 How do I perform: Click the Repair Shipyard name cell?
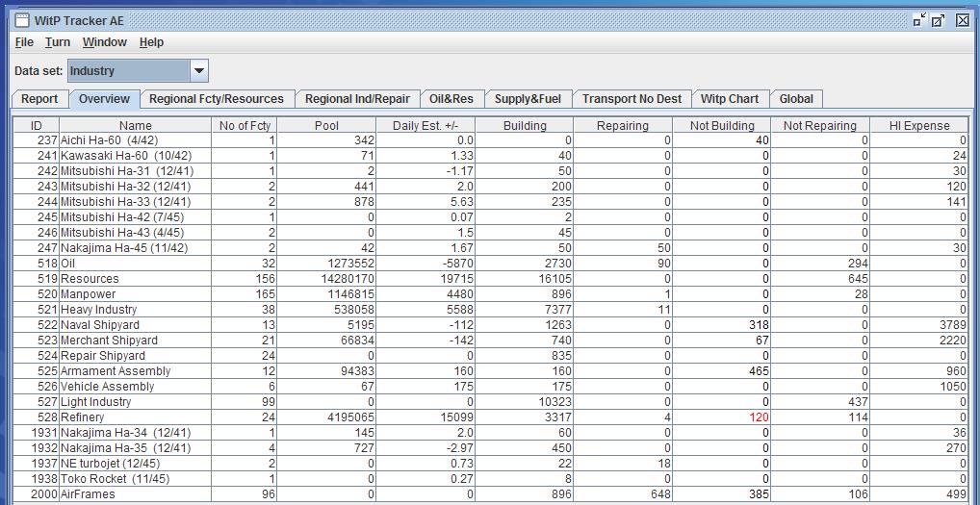(136, 356)
